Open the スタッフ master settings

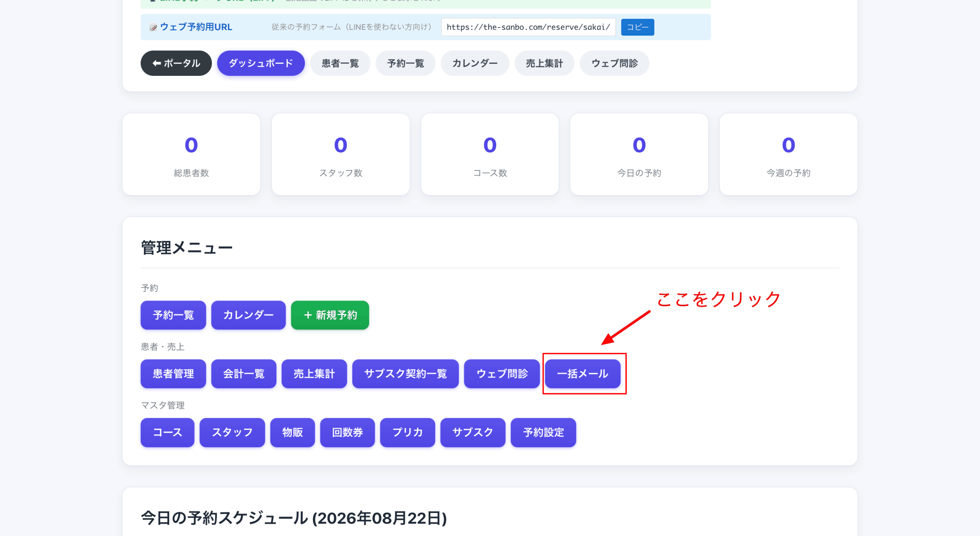click(232, 433)
